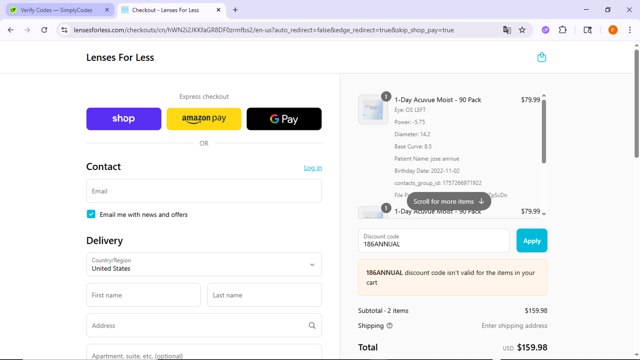Click the side panel search icon
Viewport: 640px width, 360px height.
pos(588,30)
